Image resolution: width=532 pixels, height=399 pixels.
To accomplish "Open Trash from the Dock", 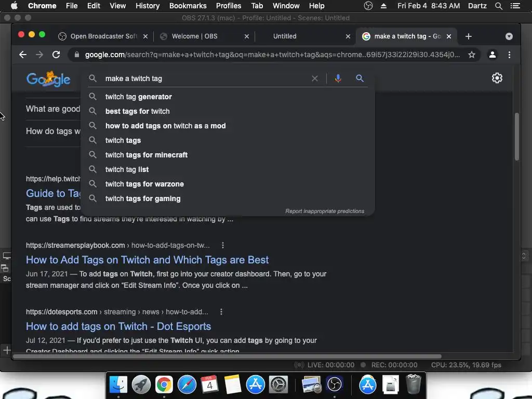I will point(414,384).
